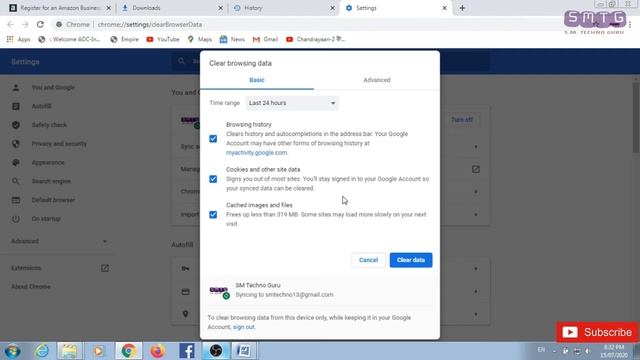640x360 pixels.
Task: Switch to the Advanced tab
Action: click(x=377, y=80)
